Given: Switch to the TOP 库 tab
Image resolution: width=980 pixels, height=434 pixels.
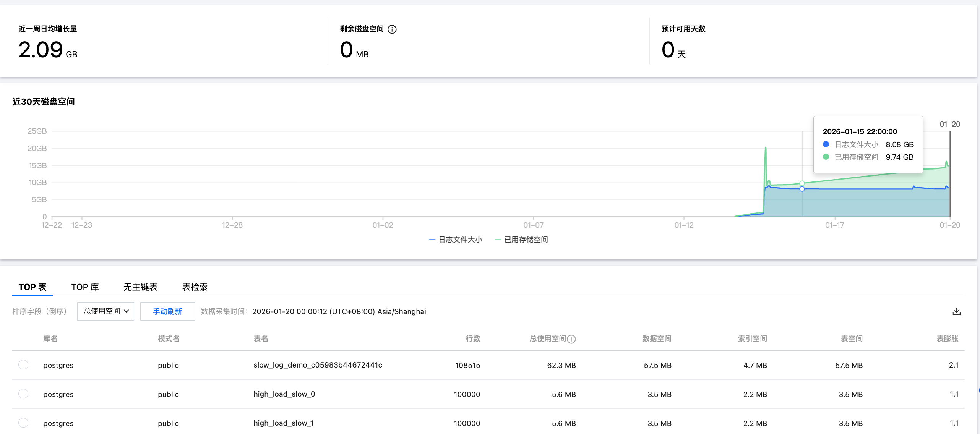Looking at the screenshot, I should [x=85, y=287].
